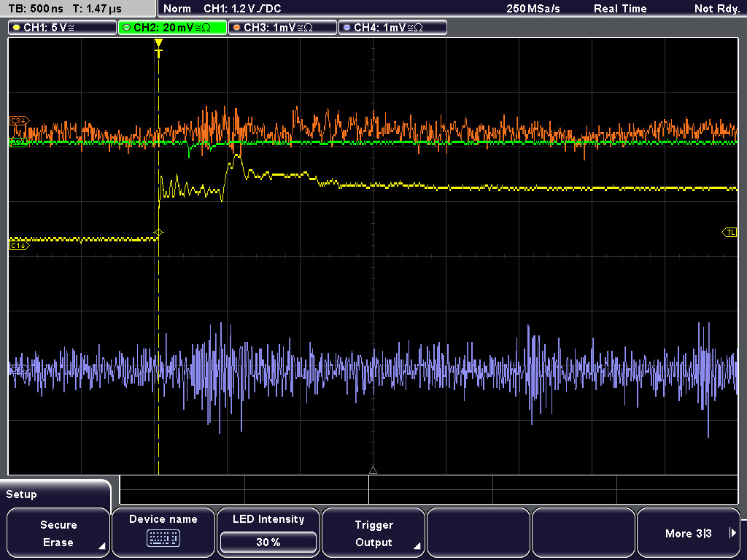Click the trigger crossing diamond on CH1 waveform

(158, 233)
